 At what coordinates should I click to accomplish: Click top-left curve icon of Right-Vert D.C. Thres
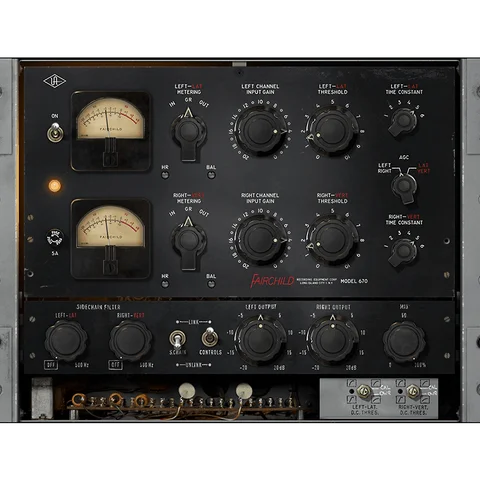[x=400, y=383]
